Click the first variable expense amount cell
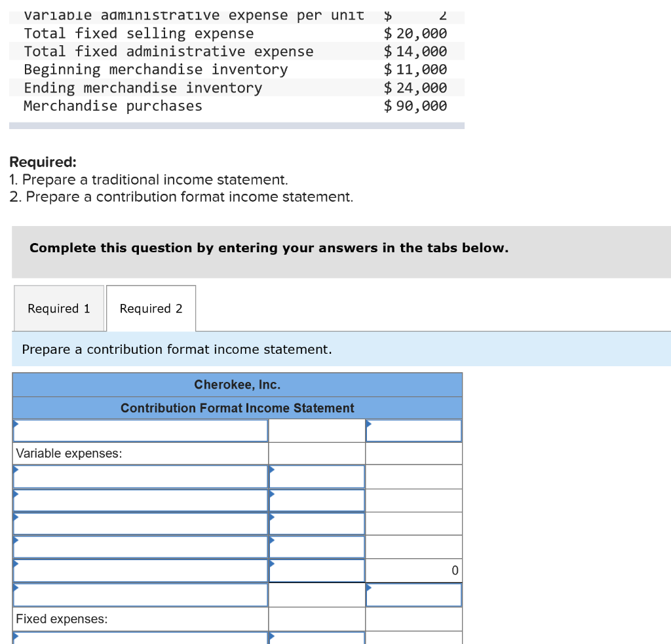Viewport: 671px width, 644px height. tap(316, 476)
